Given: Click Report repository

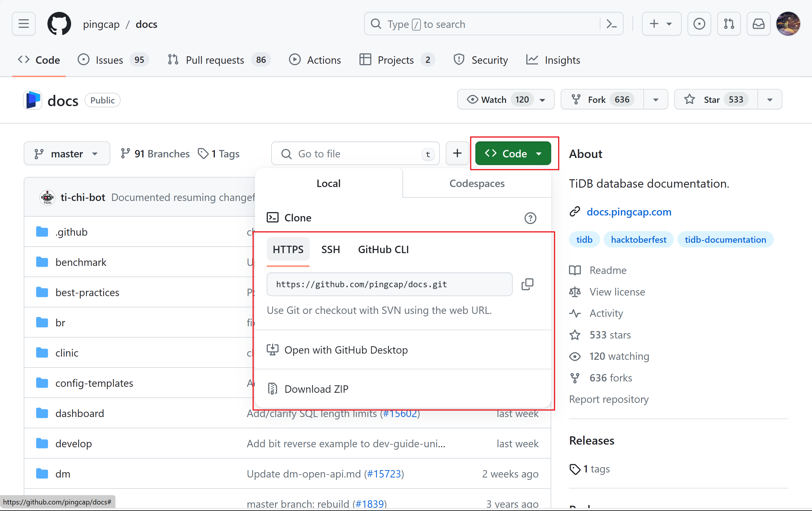Looking at the screenshot, I should (609, 399).
